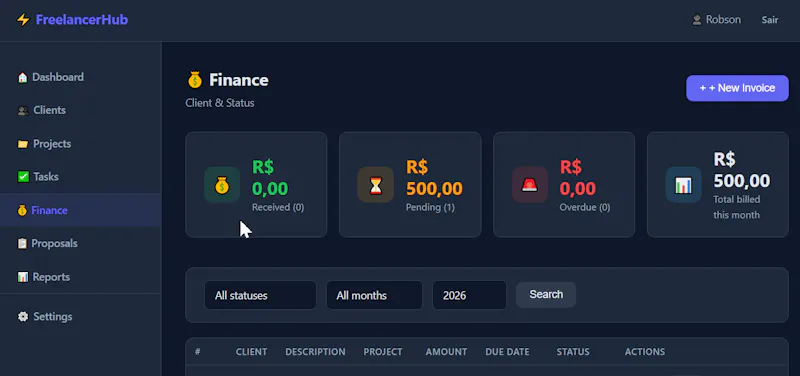Click the Sair logout link
This screenshot has height=376, width=800.
tap(770, 20)
